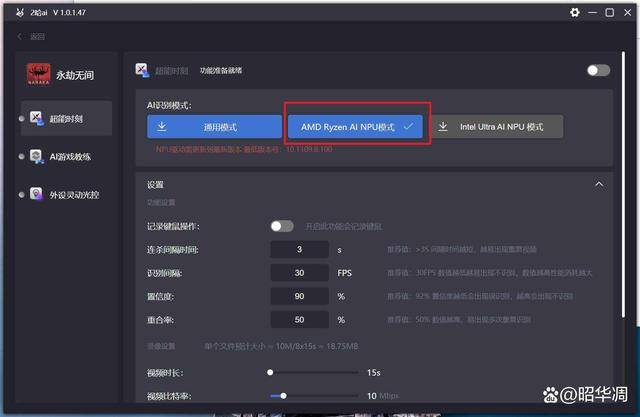
Task: Click the 15s duration value
Action: click(373, 373)
